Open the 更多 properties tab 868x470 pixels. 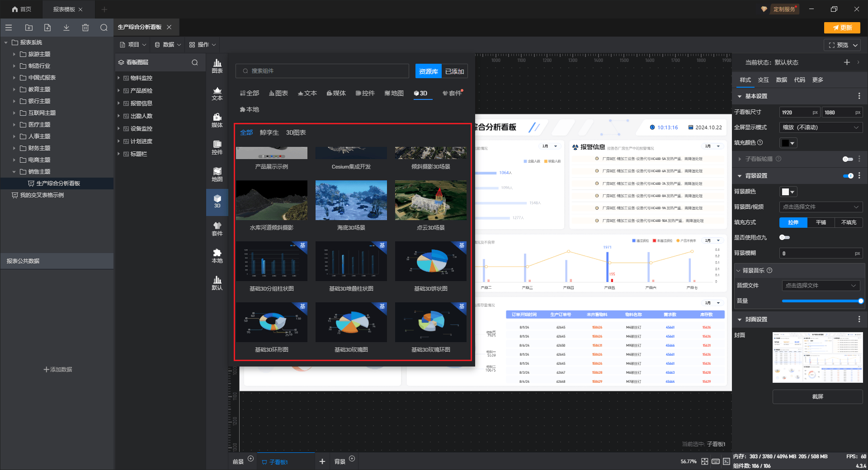(817, 80)
